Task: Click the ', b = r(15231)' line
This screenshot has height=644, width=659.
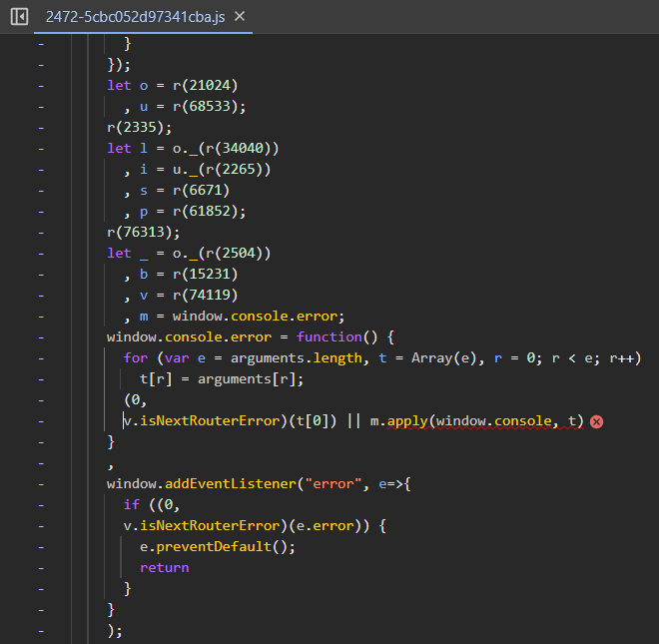Action: click(x=181, y=275)
